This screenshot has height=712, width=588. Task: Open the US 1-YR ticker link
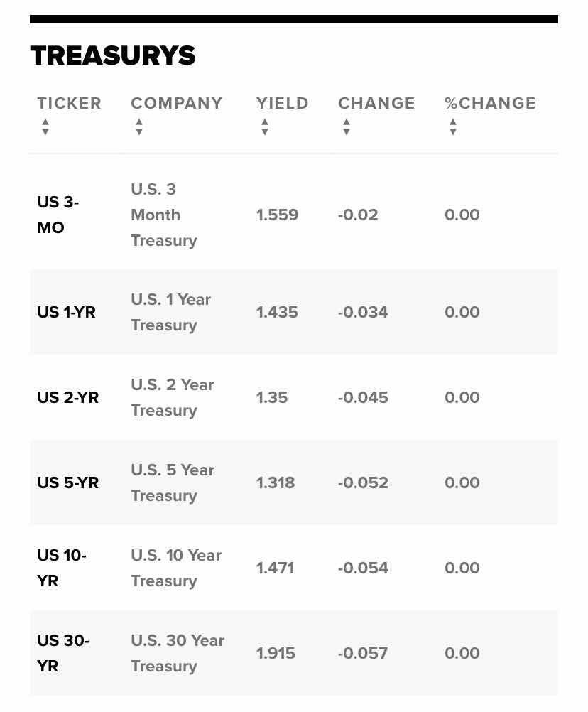click(x=66, y=313)
